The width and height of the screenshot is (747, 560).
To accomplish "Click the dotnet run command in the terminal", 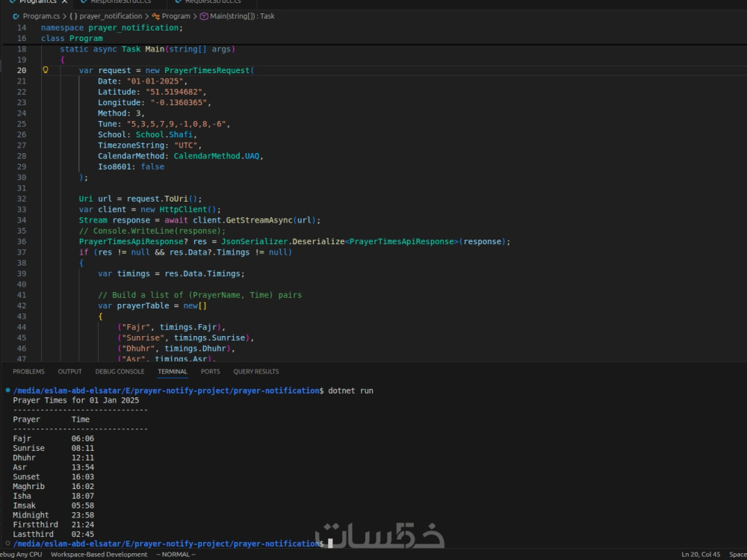I will coord(350,391).
